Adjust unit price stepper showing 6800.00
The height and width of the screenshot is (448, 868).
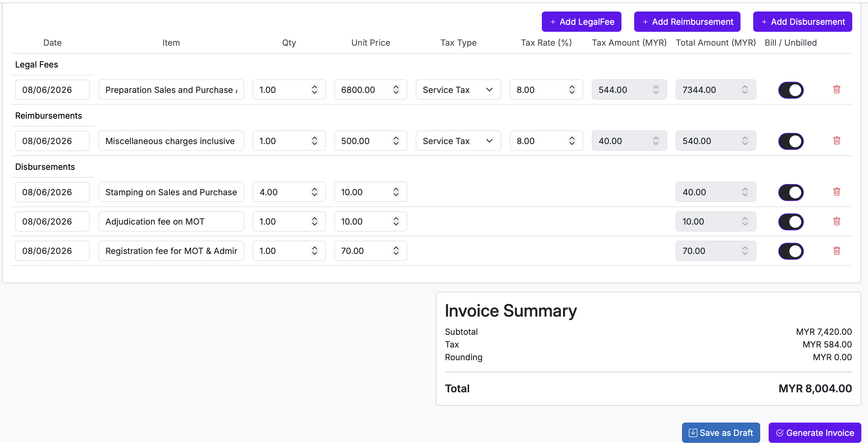396,90
